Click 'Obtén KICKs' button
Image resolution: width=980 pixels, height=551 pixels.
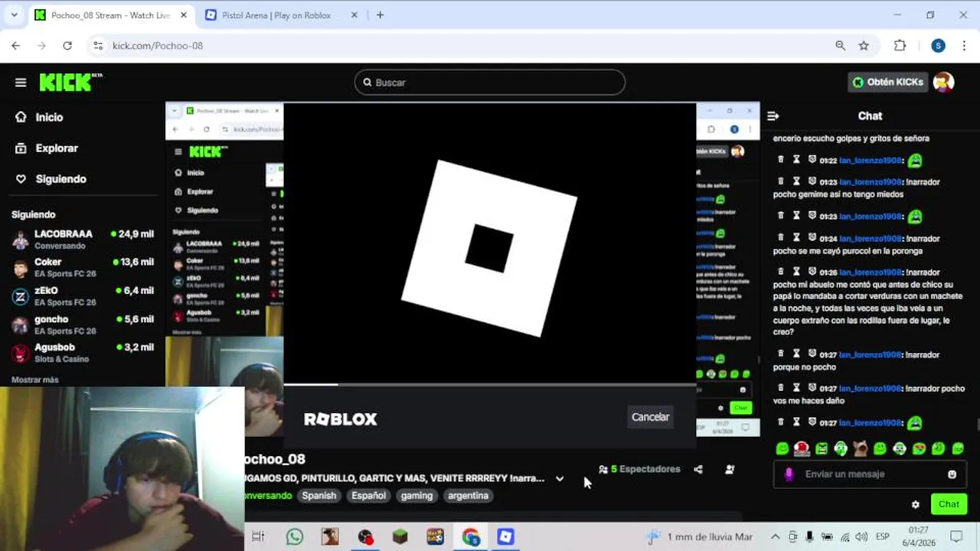tap(888, 82)
